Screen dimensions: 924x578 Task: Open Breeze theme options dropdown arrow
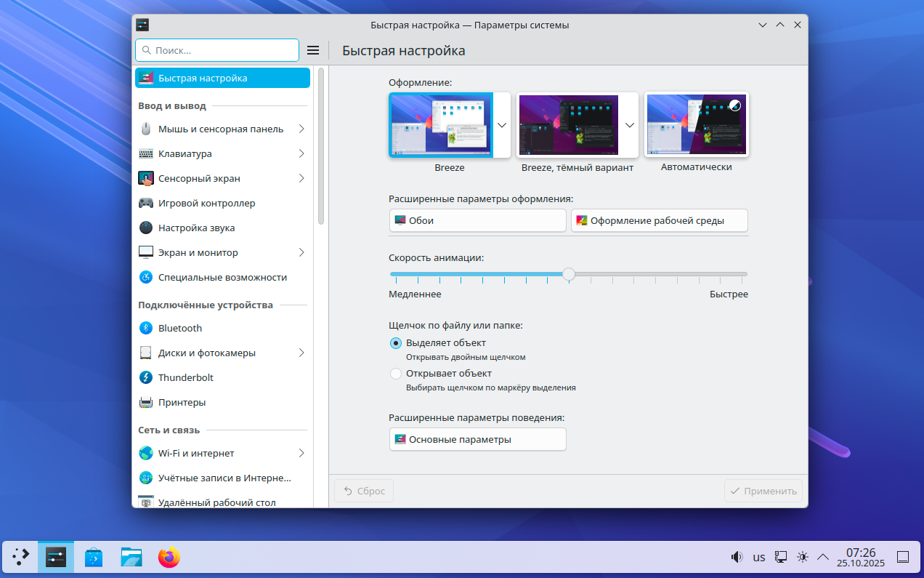tap(502, 125)
